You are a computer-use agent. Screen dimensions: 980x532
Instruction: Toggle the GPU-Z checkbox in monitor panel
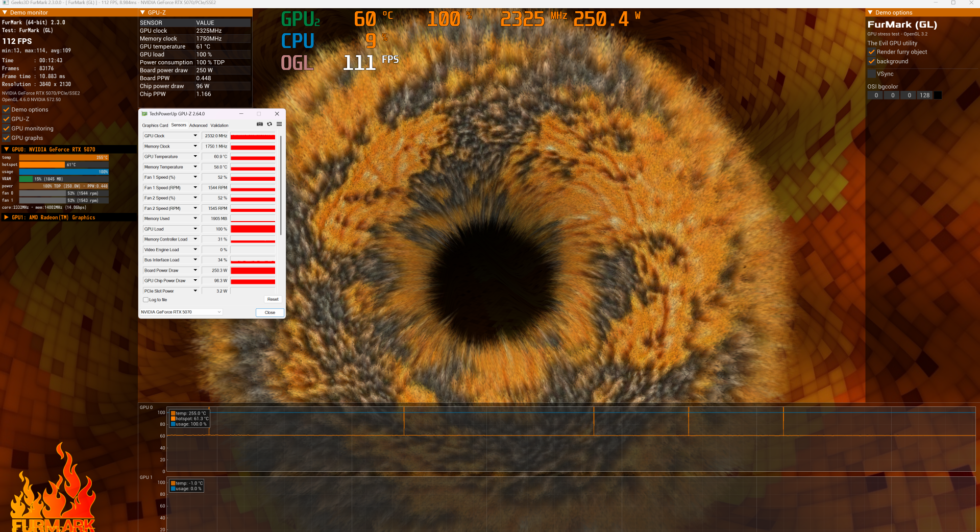pyautogui.click(x=6, y=119)
